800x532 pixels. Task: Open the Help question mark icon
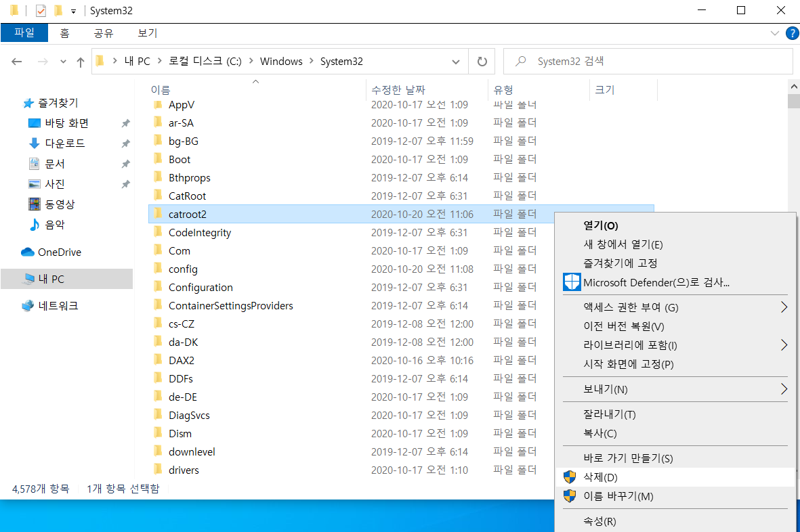point(792,34)
